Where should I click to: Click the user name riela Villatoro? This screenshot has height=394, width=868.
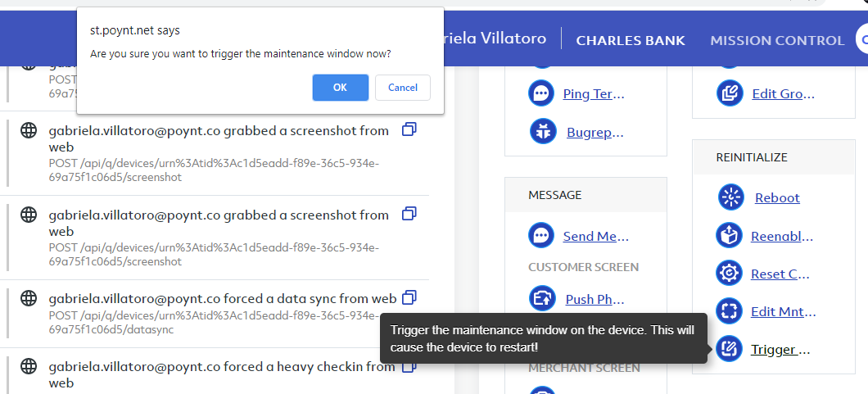coord(495,38)
